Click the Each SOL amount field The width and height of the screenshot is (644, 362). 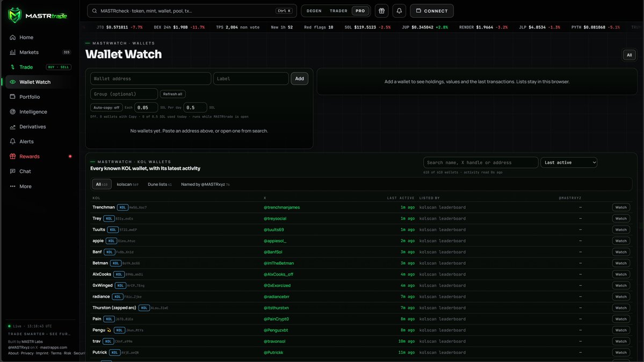pos(146,107)
